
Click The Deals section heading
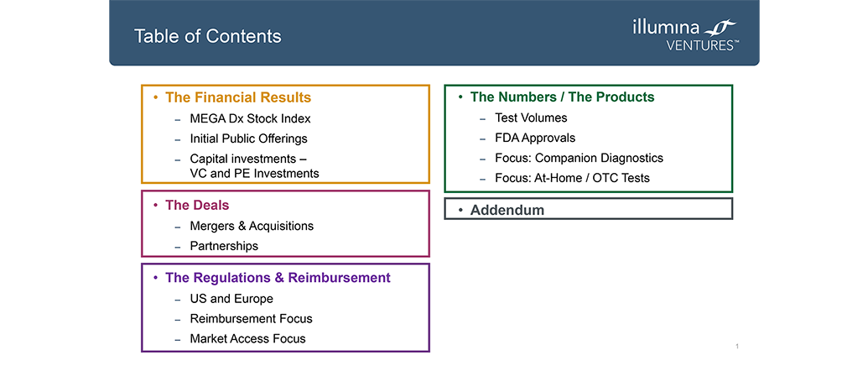[197, 206]
